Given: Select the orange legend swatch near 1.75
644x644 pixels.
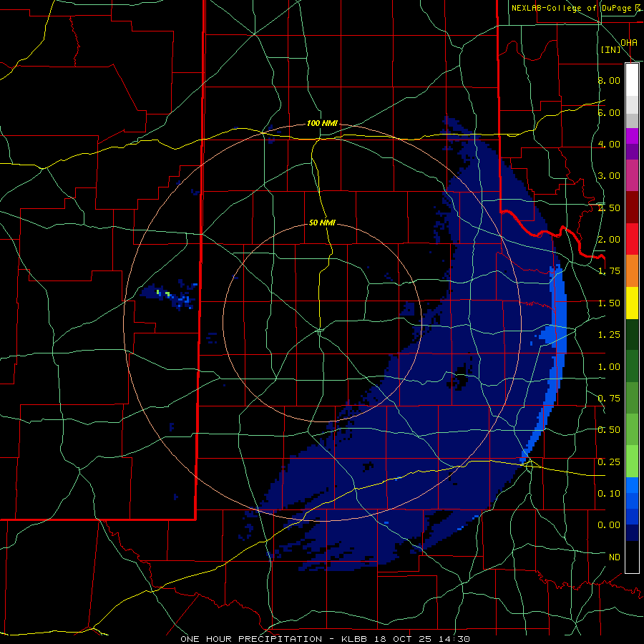Looking at the screenshot, I should pyautogui.click(x=632, y=270).
